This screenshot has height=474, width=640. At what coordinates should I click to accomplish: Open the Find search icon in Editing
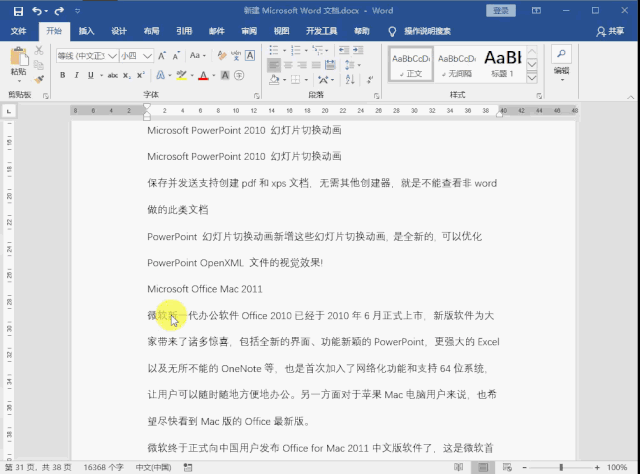pyautogui.click(x=561, y=54)
